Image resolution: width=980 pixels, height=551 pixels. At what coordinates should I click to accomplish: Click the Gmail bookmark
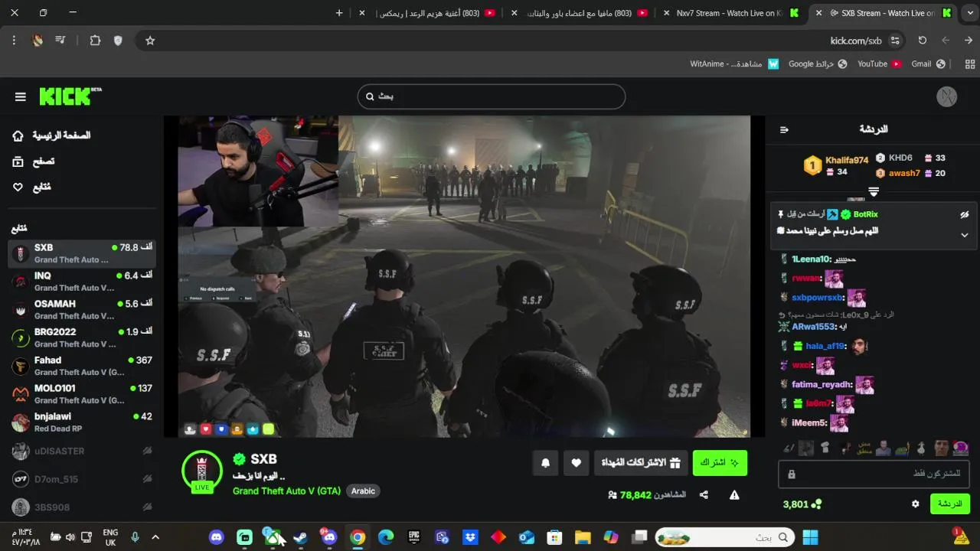pyautogui.click(x=928, y=64)
